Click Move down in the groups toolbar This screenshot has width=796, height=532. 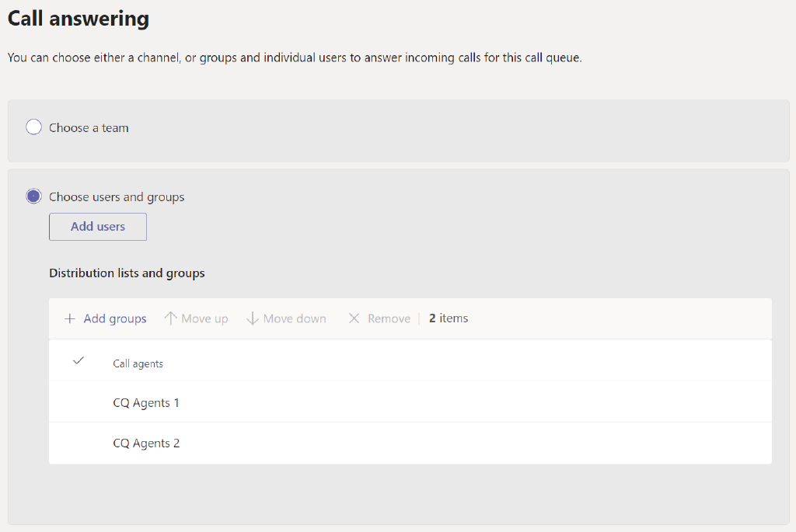(294, 318)
